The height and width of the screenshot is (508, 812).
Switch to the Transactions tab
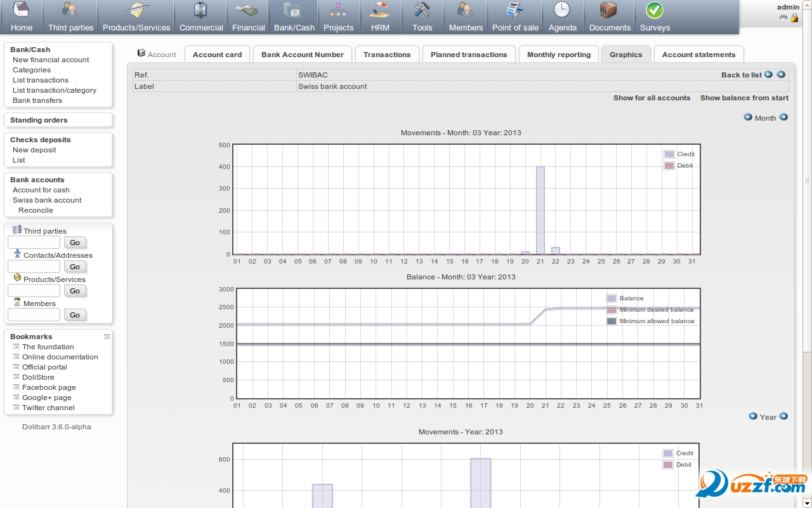click(387, 55)
